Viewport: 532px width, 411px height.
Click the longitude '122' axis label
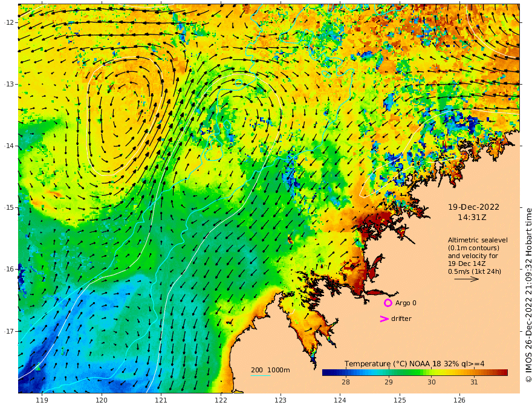click(x=221, y=401)
